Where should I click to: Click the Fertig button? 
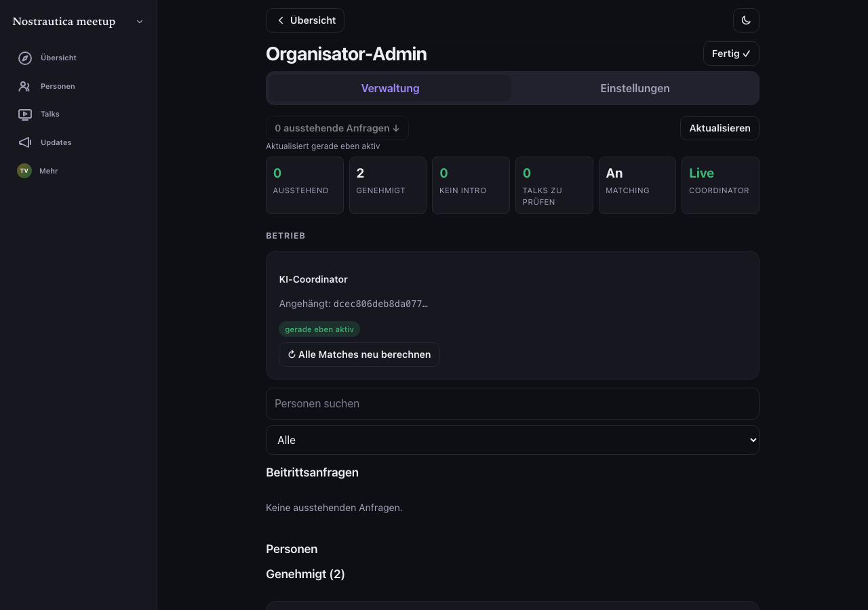(731, 54)
